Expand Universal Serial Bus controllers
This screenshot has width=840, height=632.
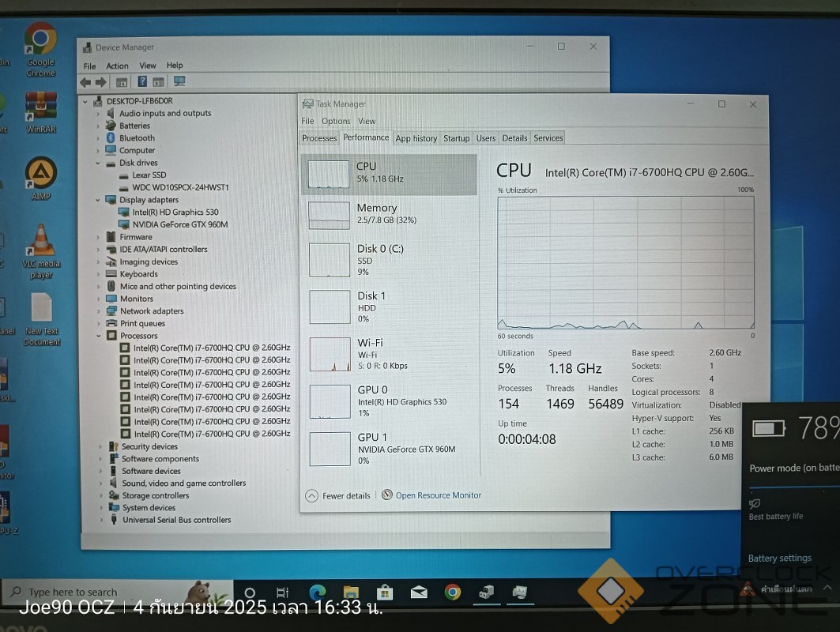coord(100,520)
